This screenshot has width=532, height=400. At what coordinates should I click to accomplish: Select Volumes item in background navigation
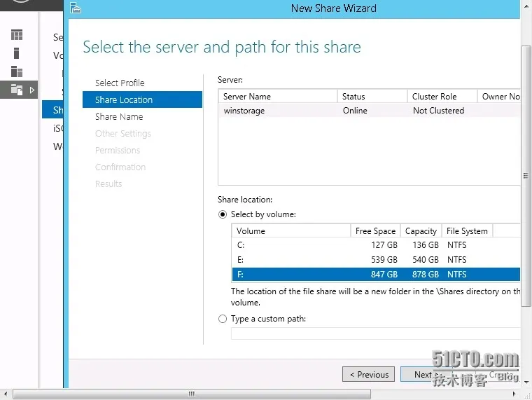coord(58,55)
